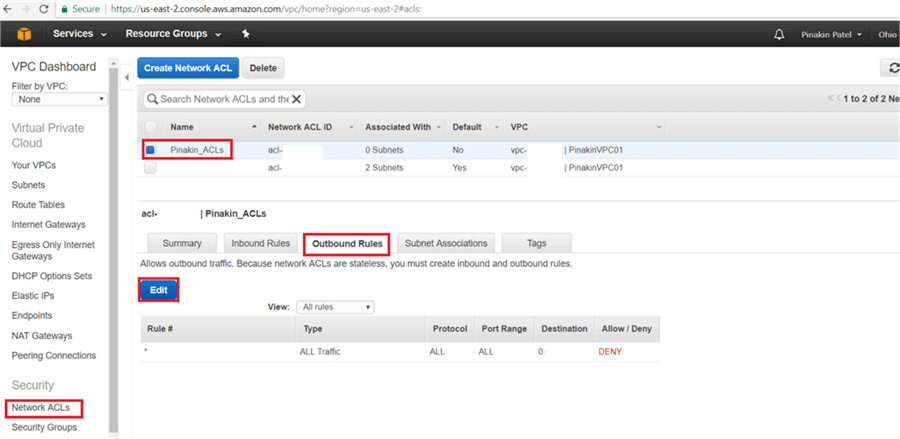Open the Tags tab

pyautogui.click(x=536, y=243)
